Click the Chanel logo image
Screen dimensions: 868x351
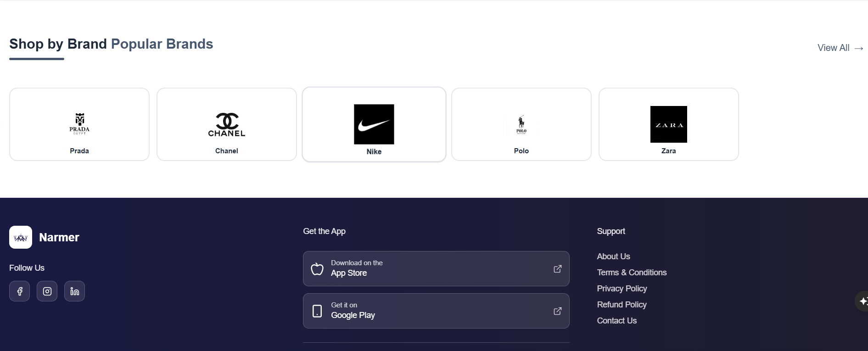coord(226,124)
